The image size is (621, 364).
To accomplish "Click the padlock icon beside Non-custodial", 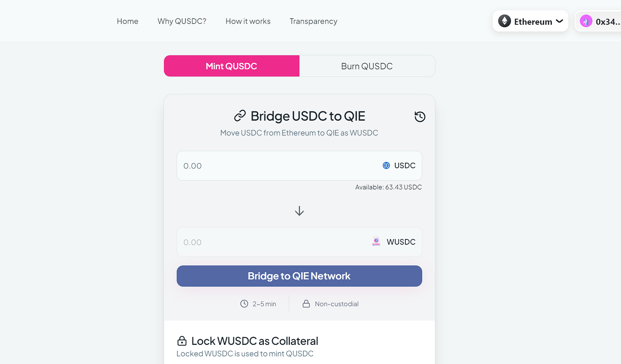I will click(306, 304).
